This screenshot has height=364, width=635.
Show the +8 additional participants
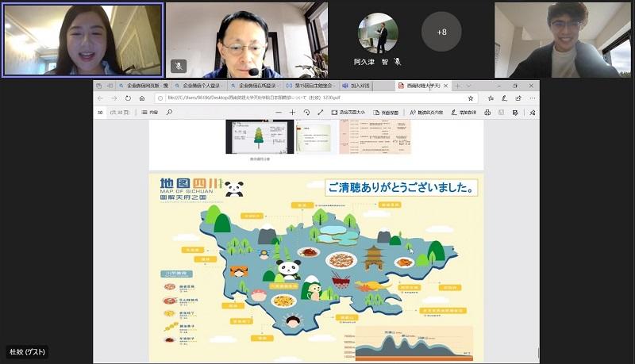pyautogui.click(x=441, y=32)
